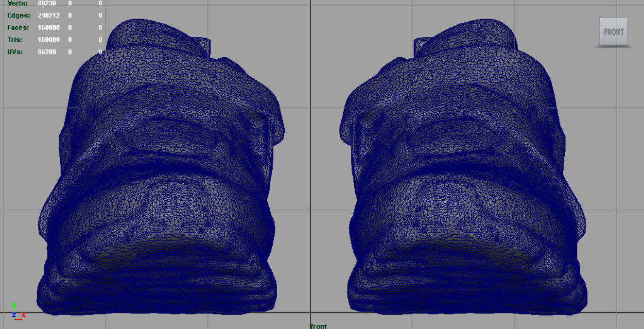
Task: Select the right shoe mesh
Action: pyautogui.click(x=464, y=168)
